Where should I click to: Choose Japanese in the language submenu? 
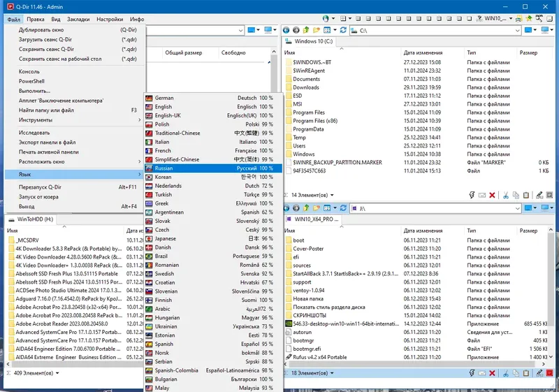point(213,238)
